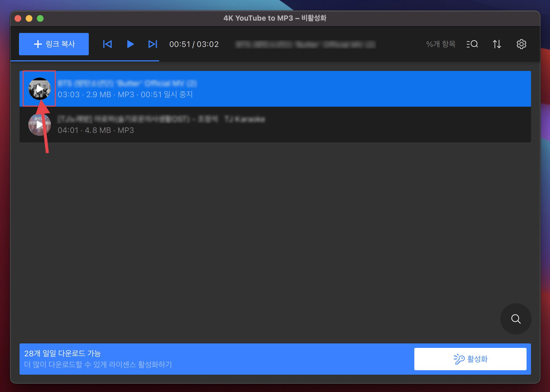Screen dimensions: 550x392
Task: Select the 03:03 2.9 MB MP3 row
Action: [x=279, y=89]
